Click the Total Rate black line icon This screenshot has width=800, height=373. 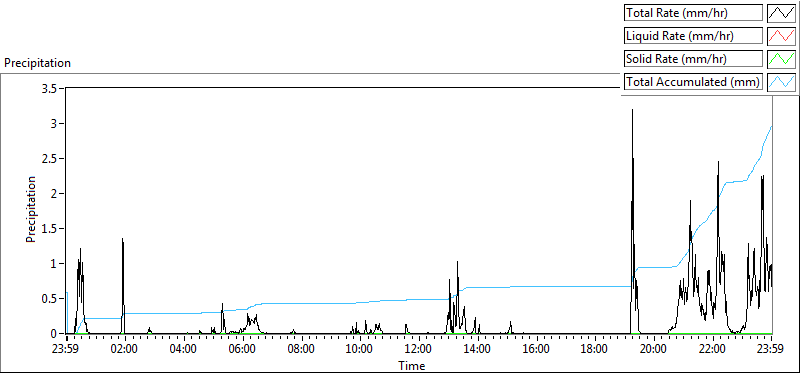pos(782,13)
